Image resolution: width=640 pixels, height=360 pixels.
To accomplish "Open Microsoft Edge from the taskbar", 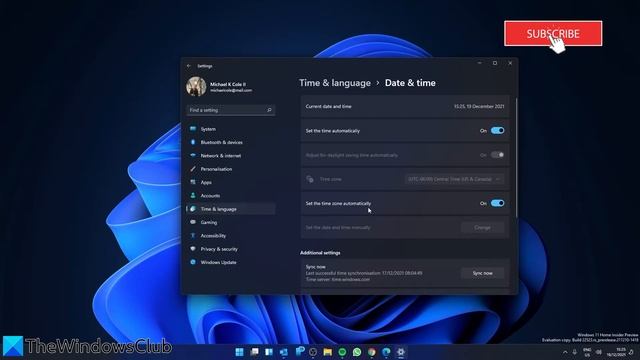I will click(386, 352).
